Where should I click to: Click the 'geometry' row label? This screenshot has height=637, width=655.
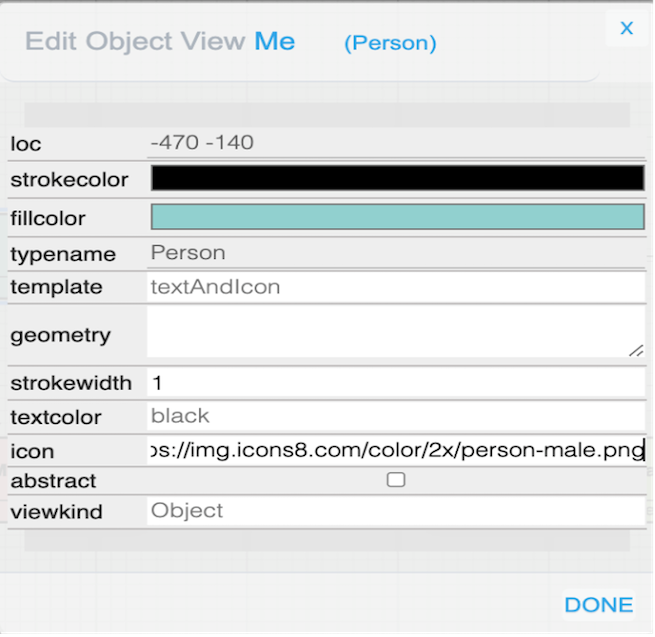pyautogui.click(x=61, y=335)
